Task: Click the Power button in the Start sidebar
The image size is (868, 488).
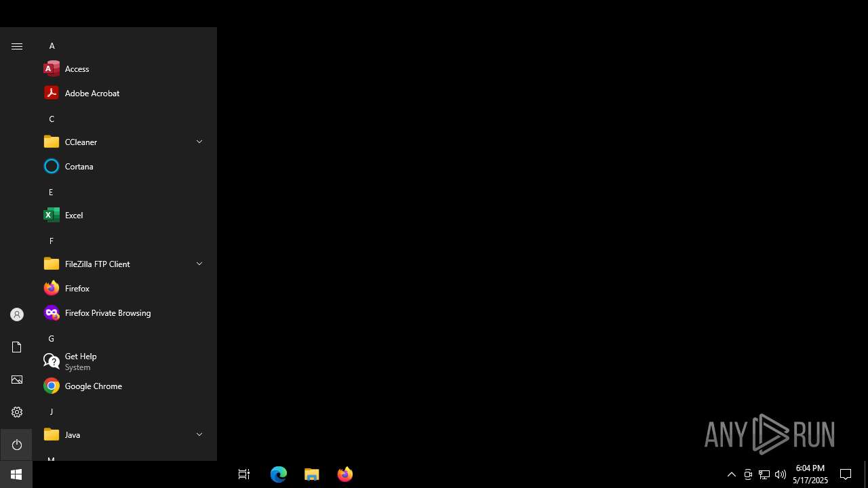Action: pyautogui.click(x=17, y=445)
